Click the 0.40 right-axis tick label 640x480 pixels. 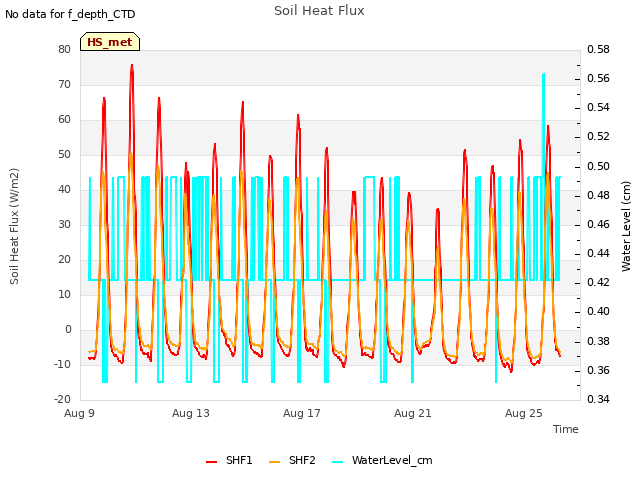598,311
